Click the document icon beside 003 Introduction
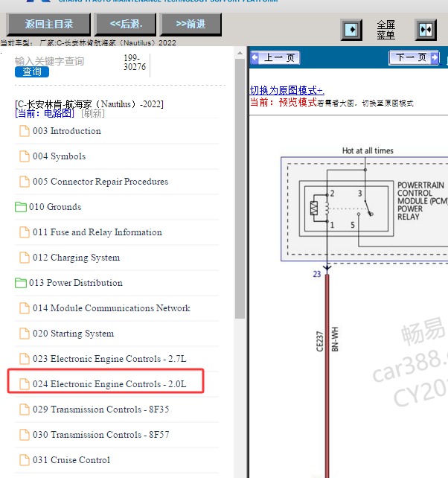The width and height of the screenshot is (448, 478). pyautogui.click(x=25, y=131)
